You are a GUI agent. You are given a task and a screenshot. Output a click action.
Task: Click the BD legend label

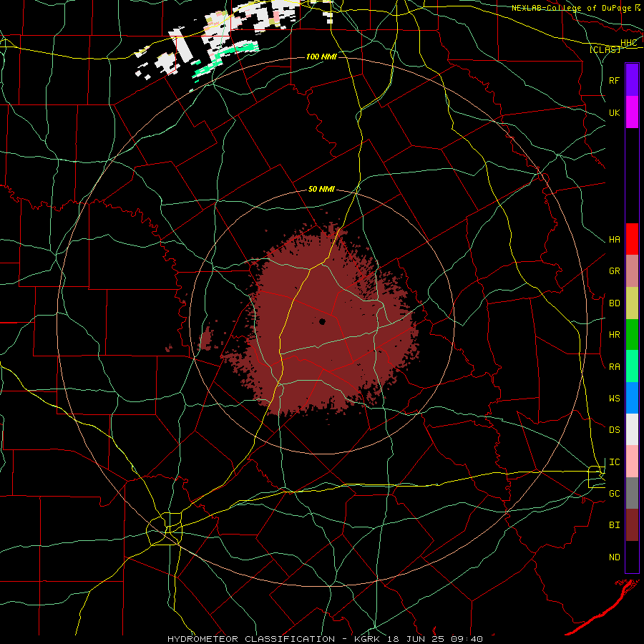(x=615, y=303)
